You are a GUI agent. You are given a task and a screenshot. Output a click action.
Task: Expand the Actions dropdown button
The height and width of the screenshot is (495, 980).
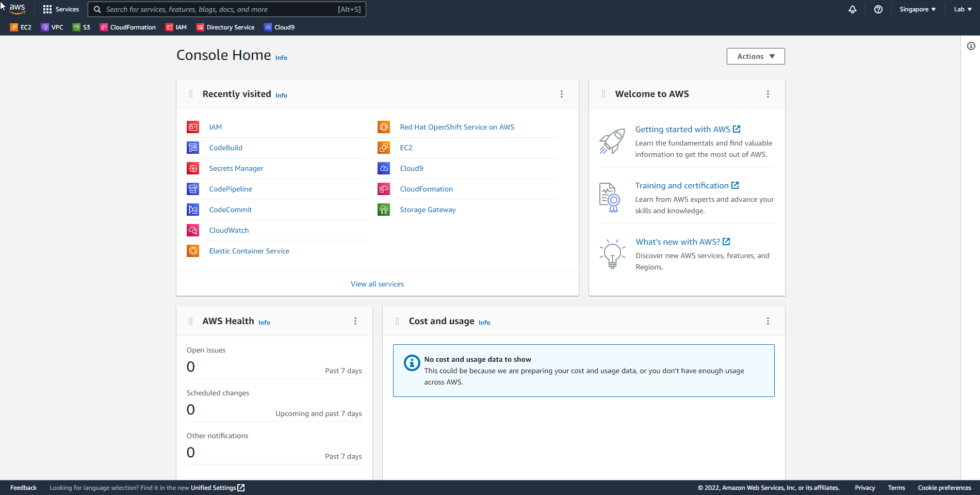point(756,56)
